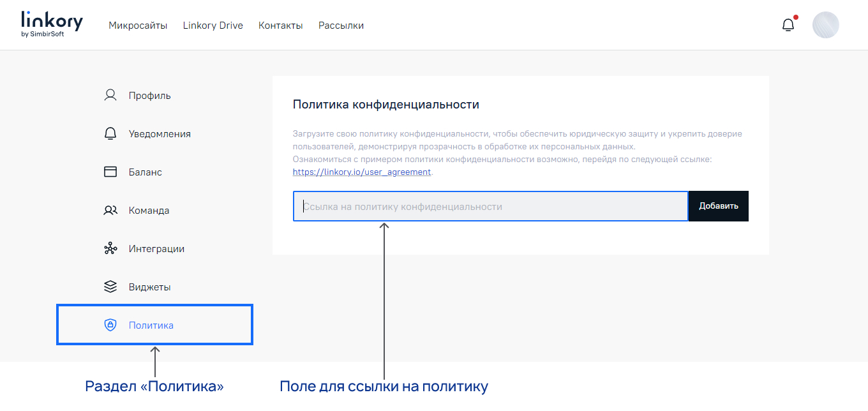Open the Linkory Drive section

point(213,25)
